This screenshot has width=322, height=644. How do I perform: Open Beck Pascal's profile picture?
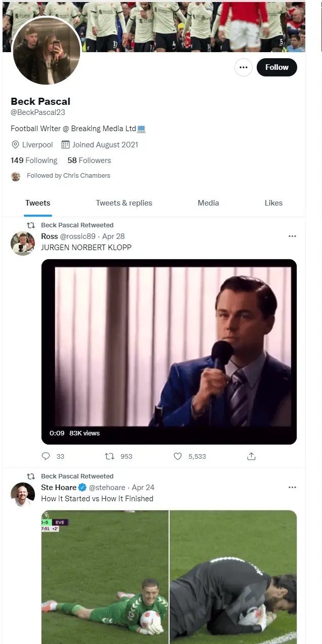click(46, 53)
